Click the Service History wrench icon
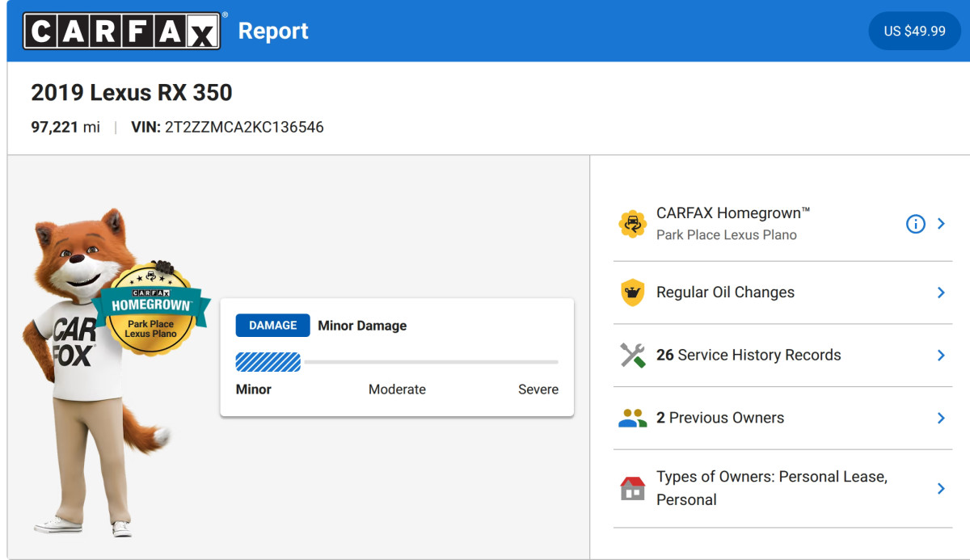The width and height of the screenshot is (970, 560). point(632,356)
